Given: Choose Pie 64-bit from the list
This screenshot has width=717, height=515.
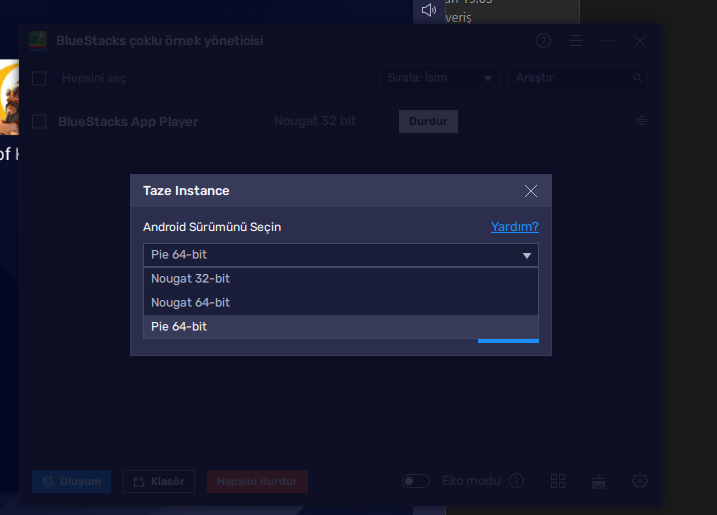Looking at the screenshot, I should coord(341,327).
